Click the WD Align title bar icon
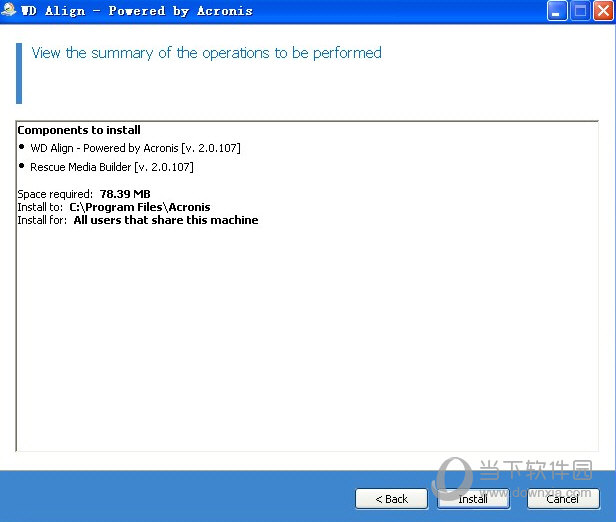This screenshot has width=616, height=522. click(8, 10)
